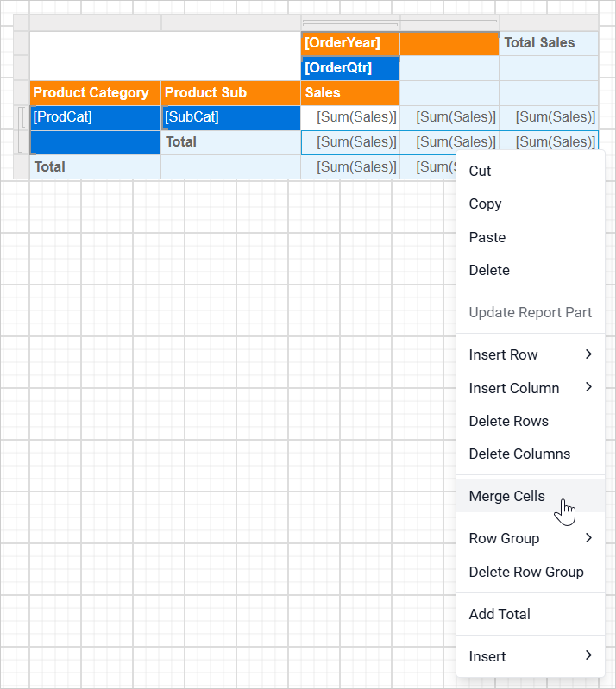Select Delete Columns menu entry
The width and height of the screenshot is (616, 689).
pyautogui.click(x=531, y=454)
